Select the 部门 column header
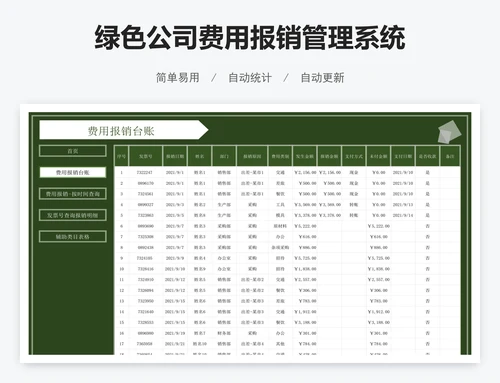This screenshot has width=500, height=383. [x=224, y=156]
